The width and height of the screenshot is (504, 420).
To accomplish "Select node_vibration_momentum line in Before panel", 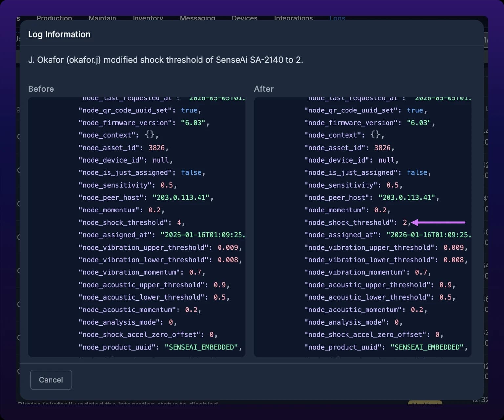I will pos(142,272).
